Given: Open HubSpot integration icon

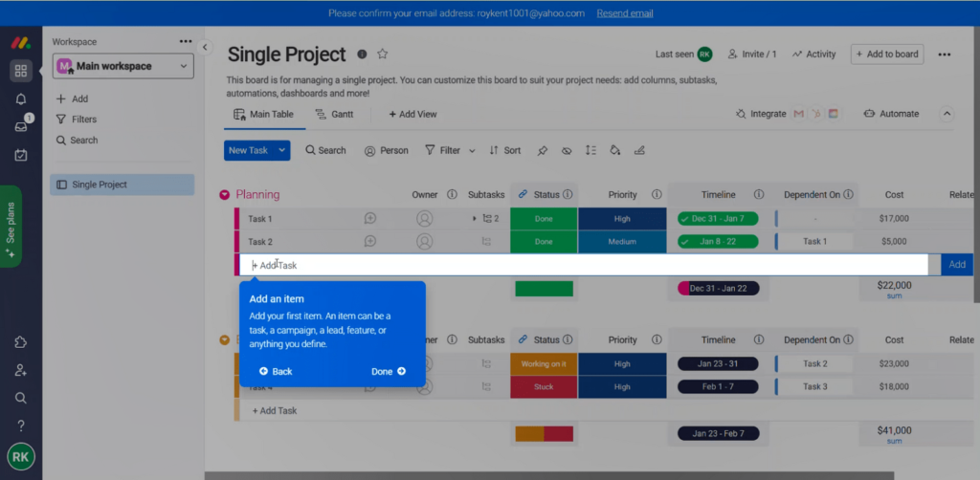Looking at the screenshot, I should [x=815, y=114].
